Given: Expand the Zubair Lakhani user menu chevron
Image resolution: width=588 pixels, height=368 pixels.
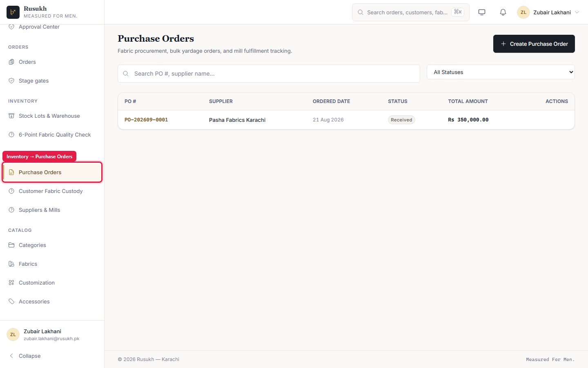Looking at the screenshot, I should click(577, 12).
